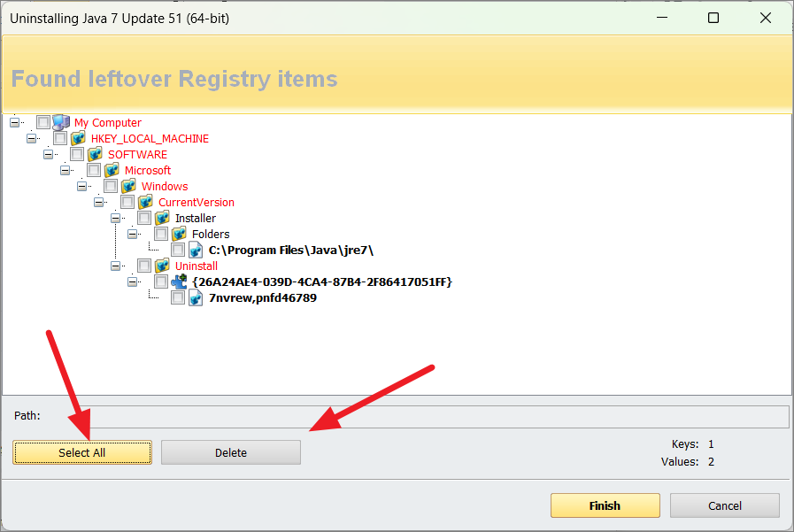Viewport: 794px width, 532px height.
Task: Click the Delete button
Action: point(231,452)
